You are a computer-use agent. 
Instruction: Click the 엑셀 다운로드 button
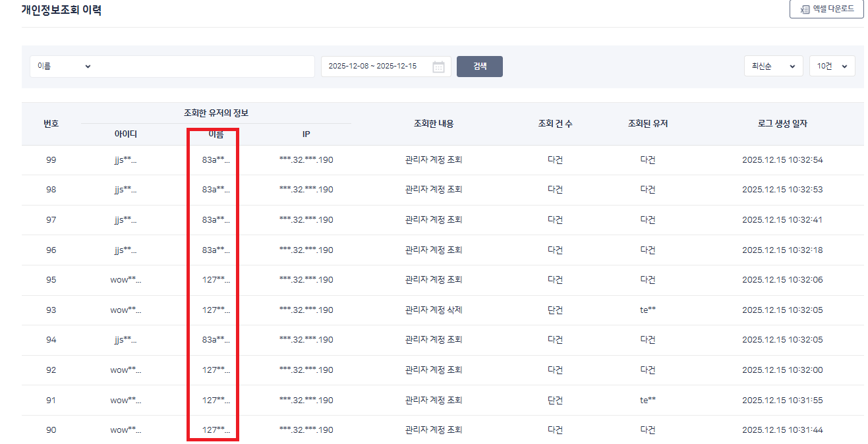tap(826, 9)
